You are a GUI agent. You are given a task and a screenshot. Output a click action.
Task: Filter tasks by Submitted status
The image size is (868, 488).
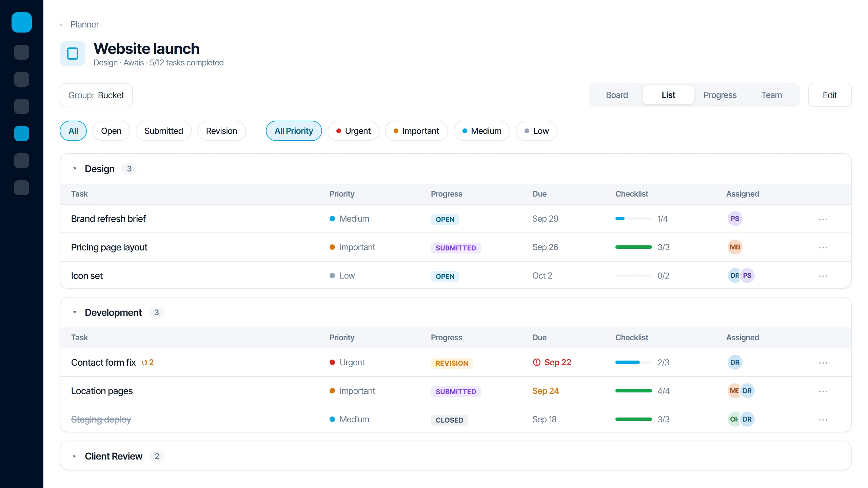(x=164, y=131)
